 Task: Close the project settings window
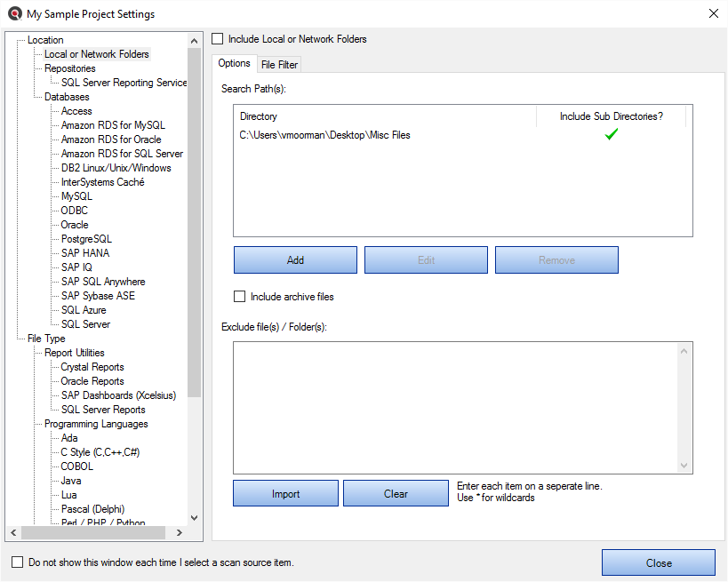pos(658,562)
